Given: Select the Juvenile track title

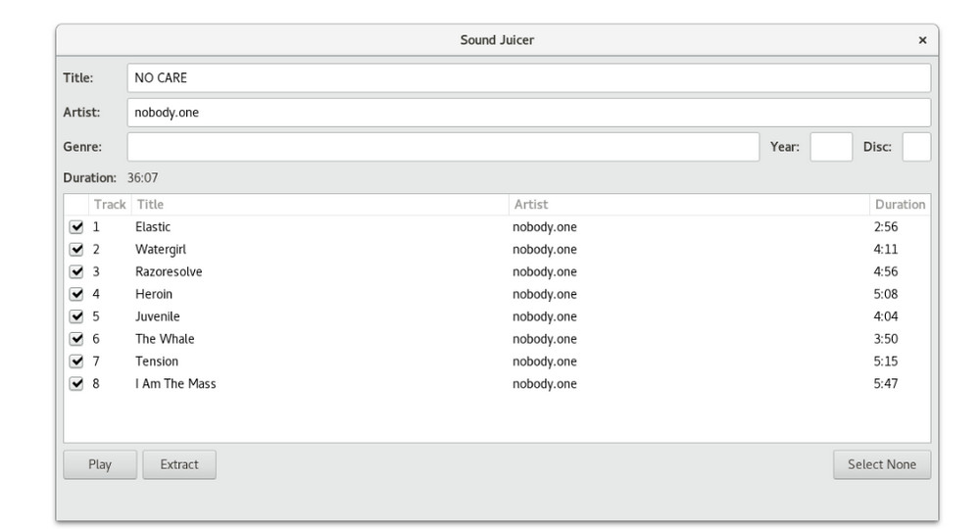Looking at the screenshot, I should [158, 316].
